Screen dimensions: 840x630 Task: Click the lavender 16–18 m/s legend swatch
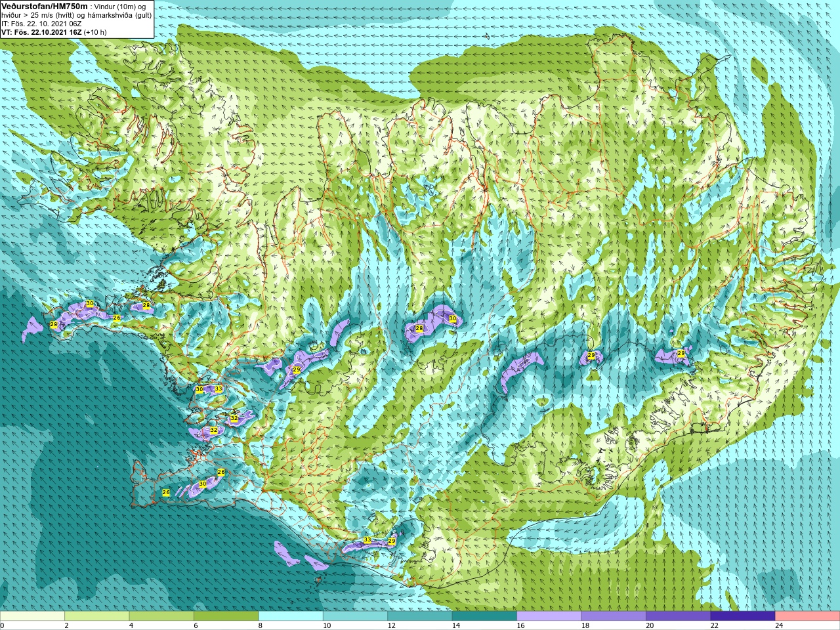point(549,616)
